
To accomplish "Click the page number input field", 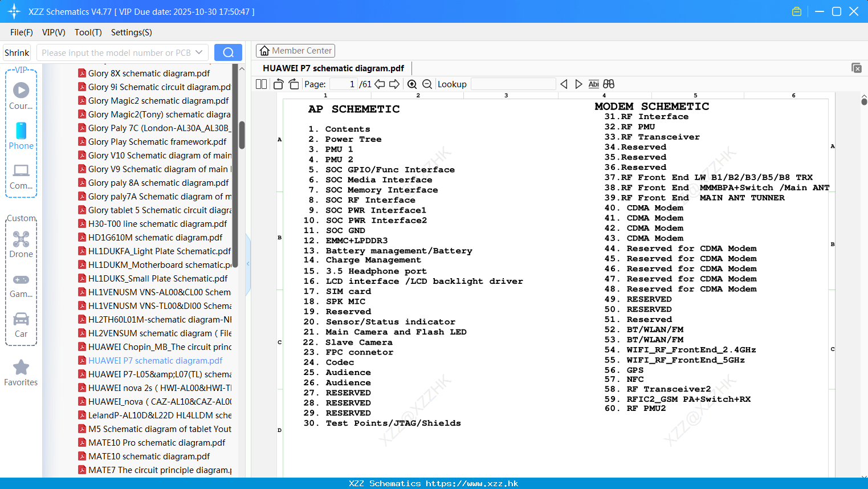I will [344, 84].
